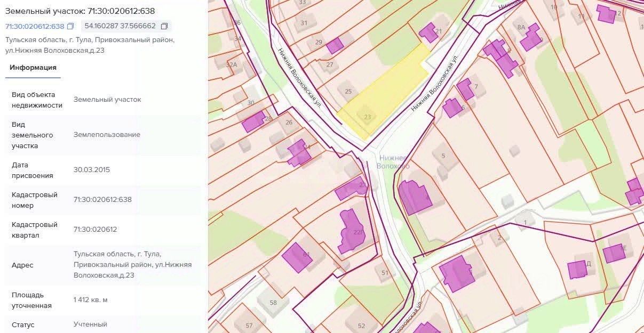Screen dimensions: 644x333
Task: Open the 71:30:020612:638 link under the title
Action: point(35,26)
